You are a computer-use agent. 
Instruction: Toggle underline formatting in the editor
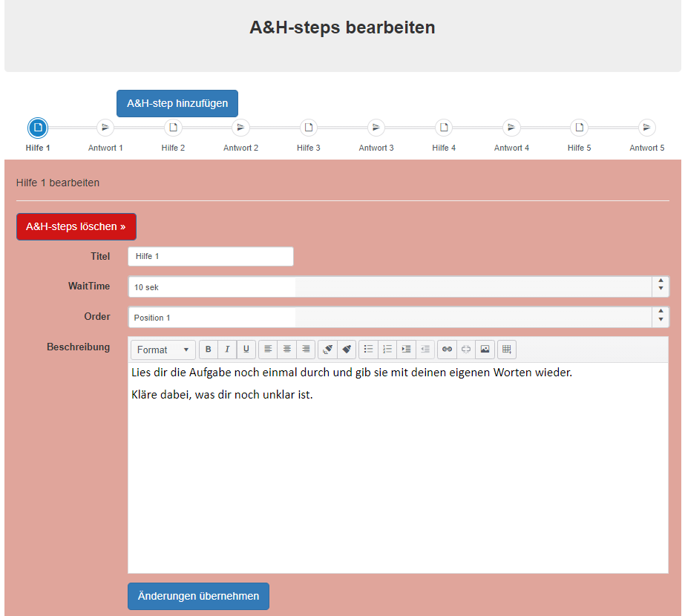(x=246, y=350)
